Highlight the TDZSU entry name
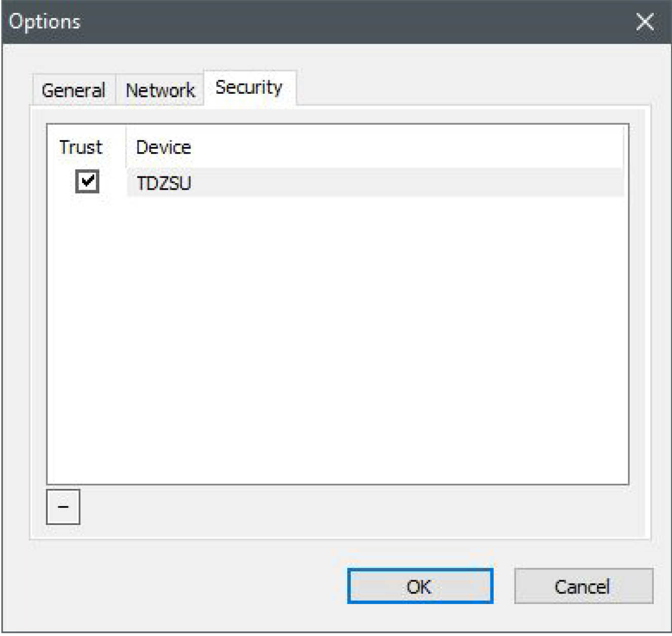The height and width of the screenshot is (636, 672). tap(164, 183)
